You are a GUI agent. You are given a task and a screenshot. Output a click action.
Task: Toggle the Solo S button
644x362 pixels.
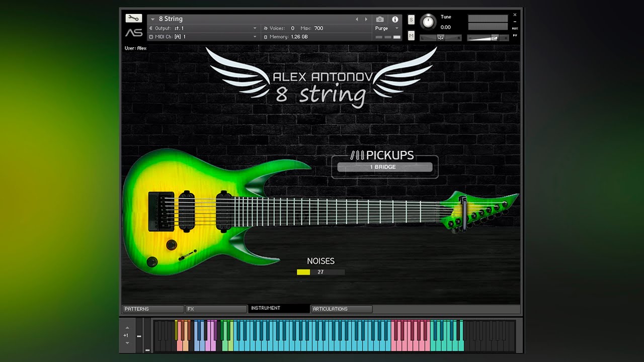411,20
